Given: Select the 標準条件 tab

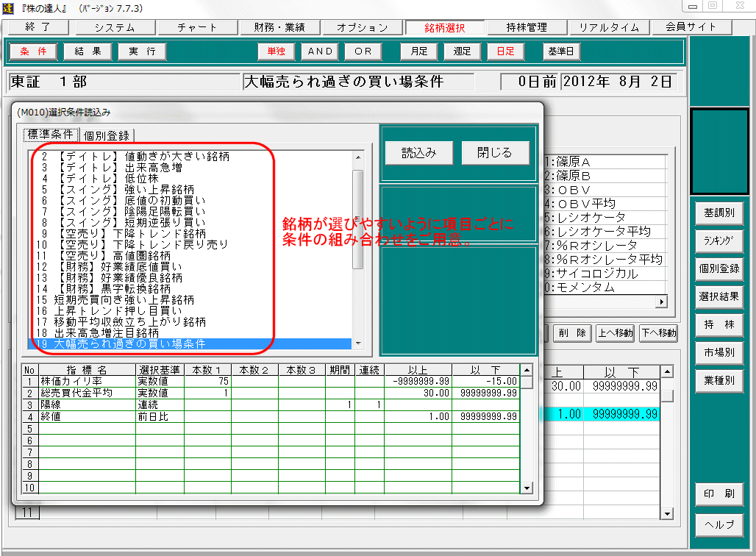Looking at the screenshot, I should [50, 135].
